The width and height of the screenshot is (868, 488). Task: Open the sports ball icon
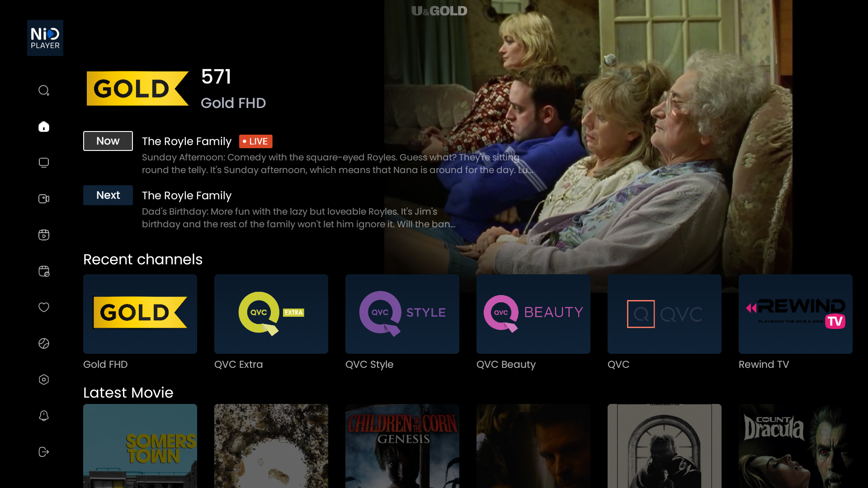pos(44,343)
